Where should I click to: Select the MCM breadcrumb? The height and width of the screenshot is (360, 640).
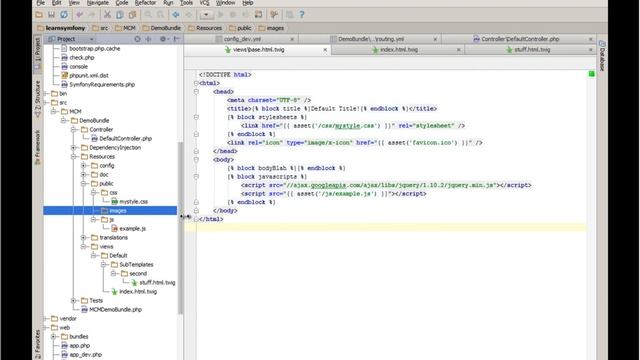125,28
